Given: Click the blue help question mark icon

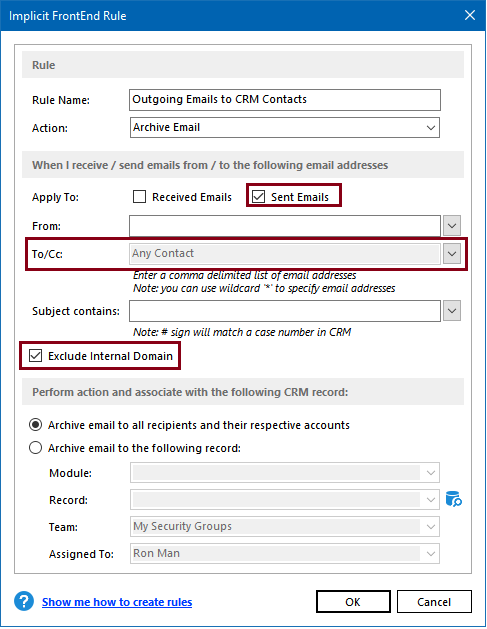Looking at the screenshot, I should click(x=24, y=601).
